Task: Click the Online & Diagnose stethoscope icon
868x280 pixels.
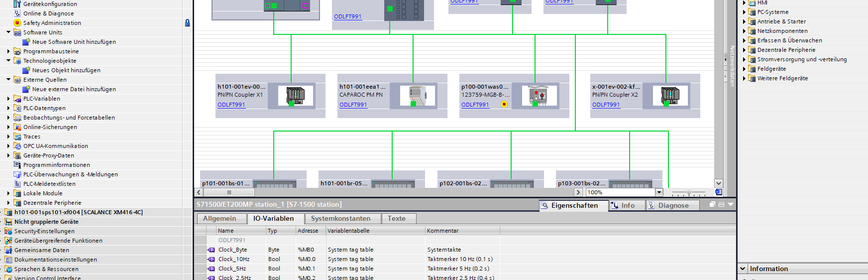Action: click(x=17, y=13)
